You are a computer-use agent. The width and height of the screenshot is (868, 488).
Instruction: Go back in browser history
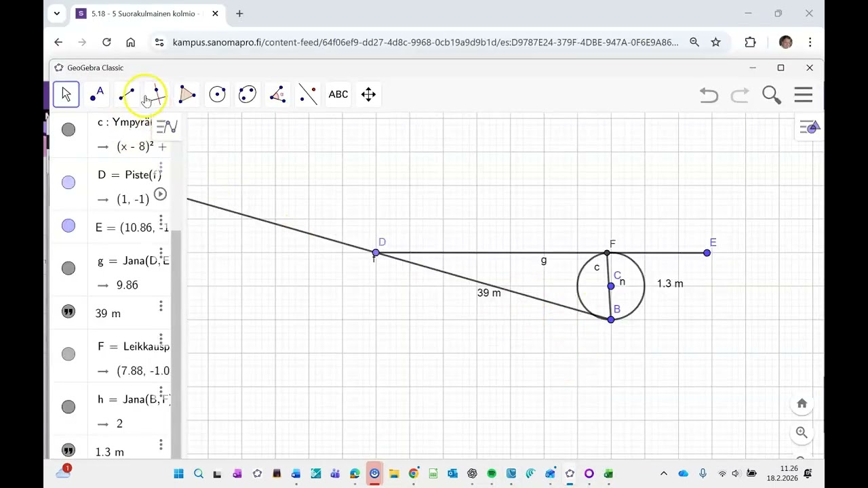[x=58, y=42]
